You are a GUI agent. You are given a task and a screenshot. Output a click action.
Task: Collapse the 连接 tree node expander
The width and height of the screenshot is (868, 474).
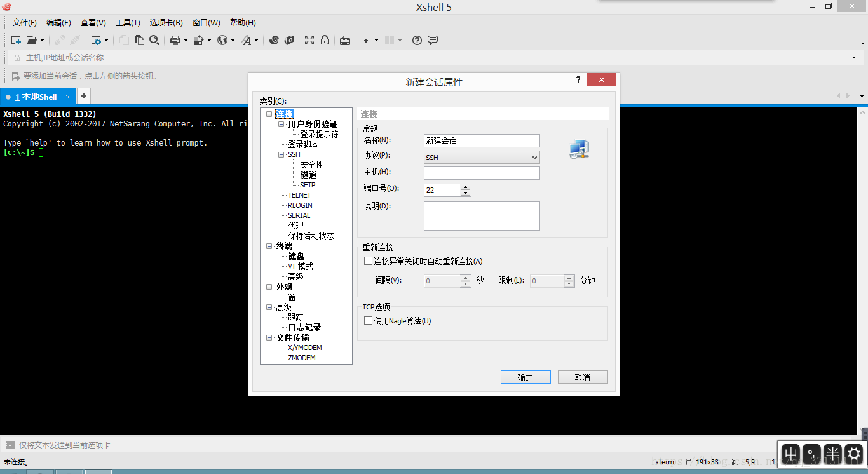coord(269,114)
